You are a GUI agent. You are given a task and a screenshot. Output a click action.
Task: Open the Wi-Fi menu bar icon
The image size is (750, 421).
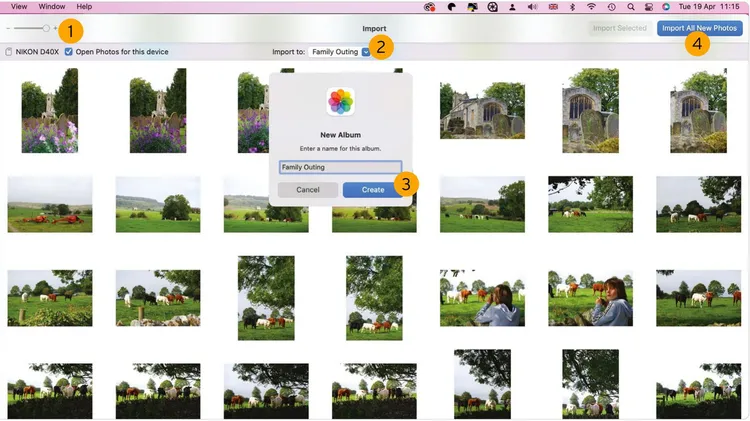(591, 7)
